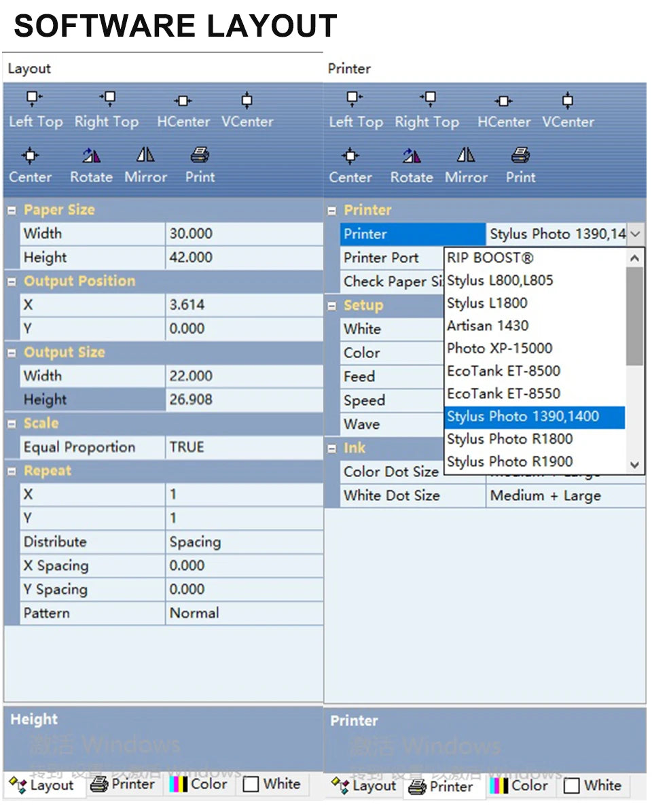The image size is (652, 812).
Task: Click Left Top icon in Printer panel
Action: point(355,98)
